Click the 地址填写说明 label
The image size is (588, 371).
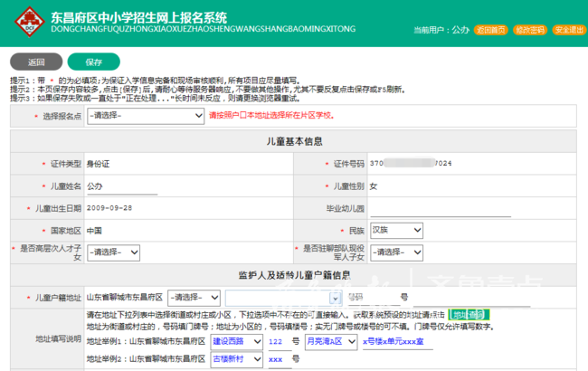(59, 339)
